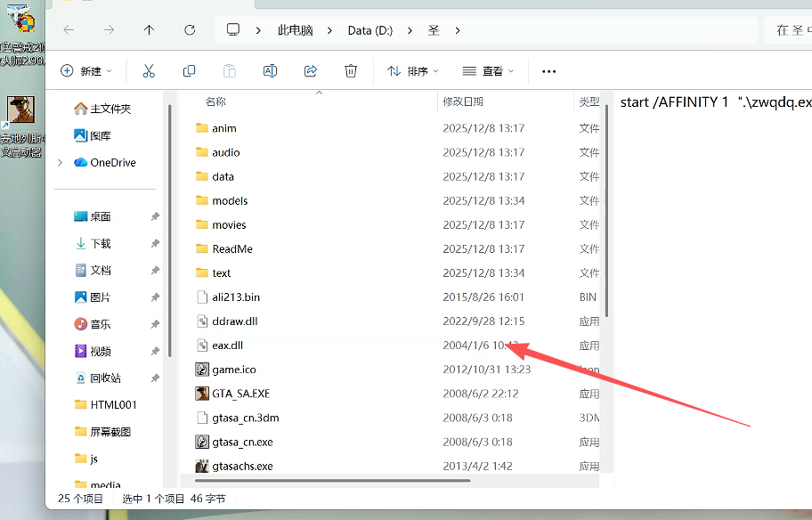Click the Share icon in the toolbar
812x520 pixels.
(x=310, y=71)
